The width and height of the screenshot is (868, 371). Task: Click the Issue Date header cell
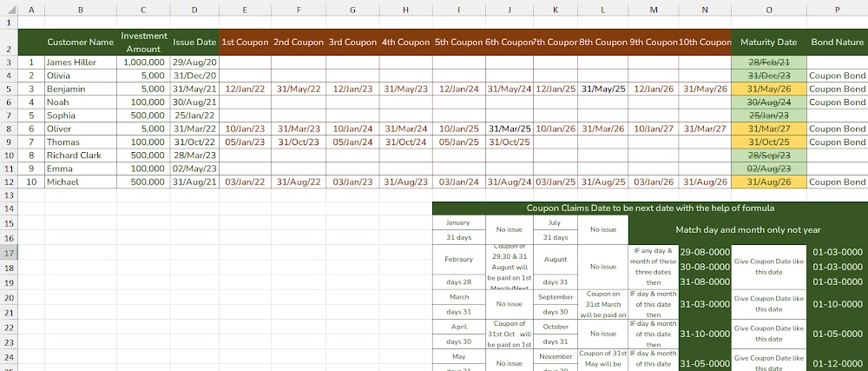[194, 42]
